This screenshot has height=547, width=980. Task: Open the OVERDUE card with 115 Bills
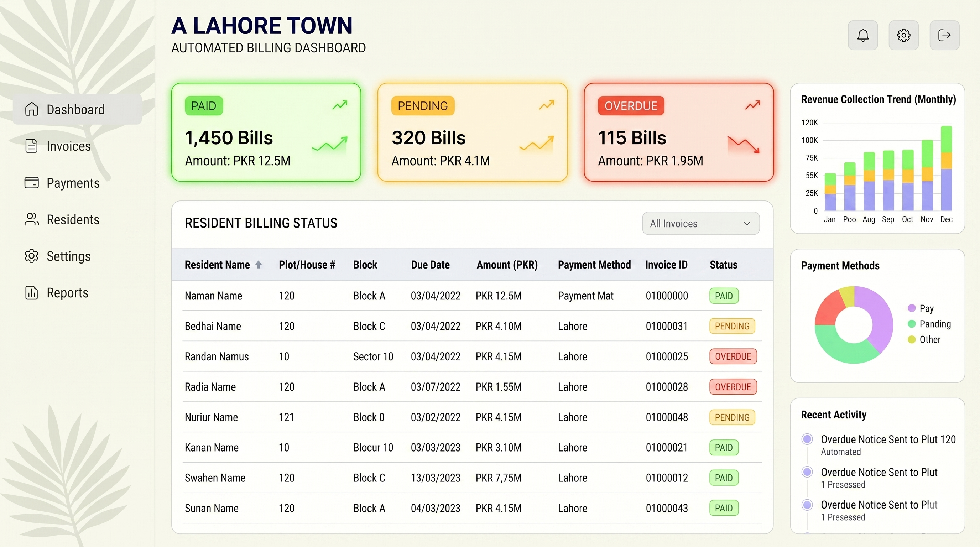coord(678,132)
